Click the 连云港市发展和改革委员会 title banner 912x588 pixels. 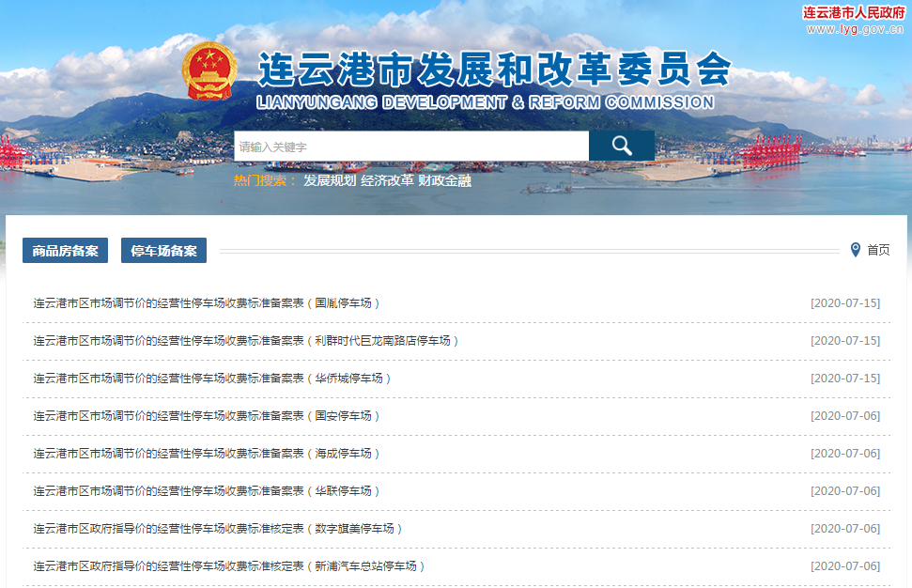494,69
